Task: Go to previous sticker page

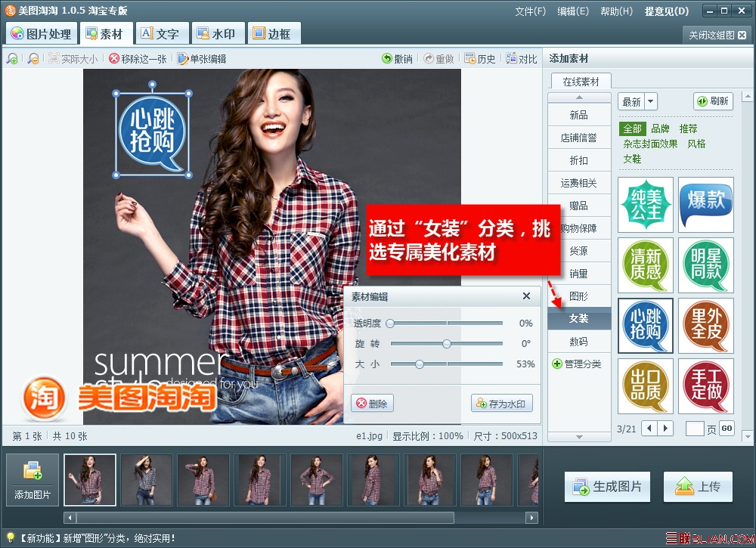Action: pyautogui.click(x=649, y=428)
